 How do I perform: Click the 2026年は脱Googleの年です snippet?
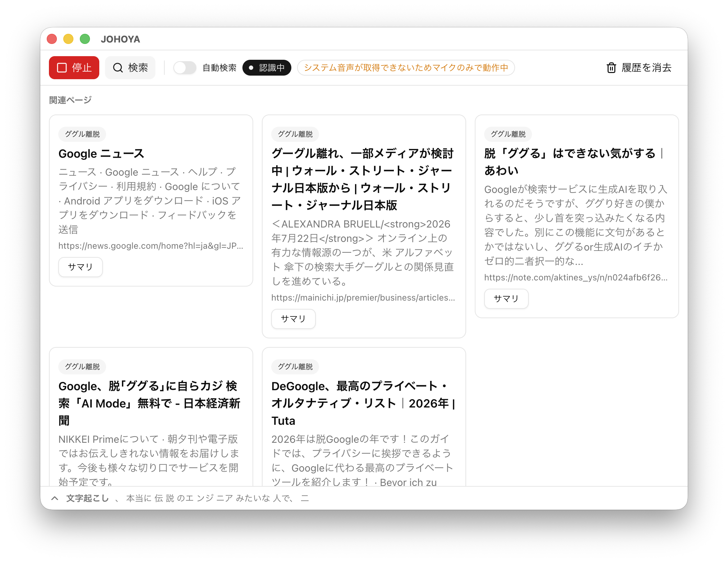click(x=362, y=460)
